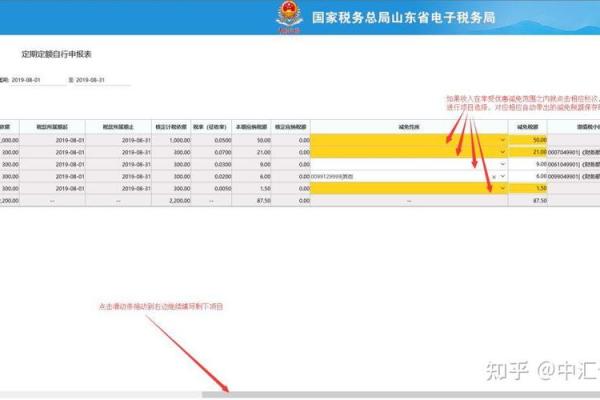Screen dimensions: 600x400
Task: Select the tax rate cell 0.0300
Action: pos(211,164)
